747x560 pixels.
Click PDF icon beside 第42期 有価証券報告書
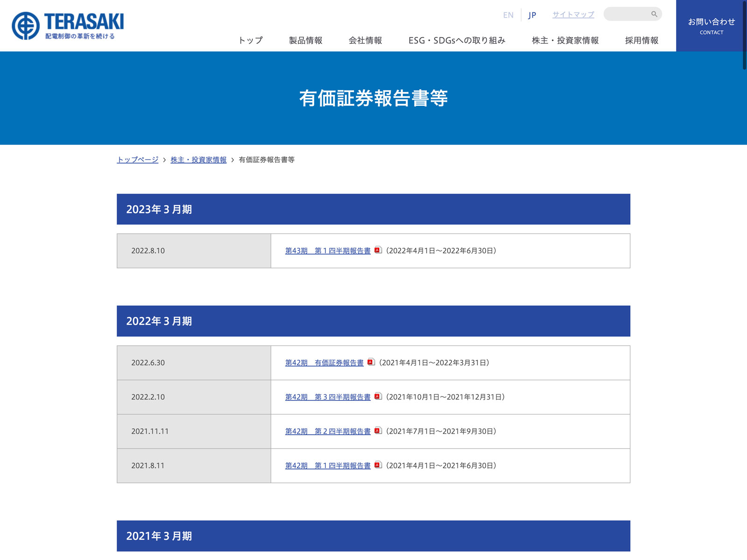pyautogui.click(x=371, y=362)
